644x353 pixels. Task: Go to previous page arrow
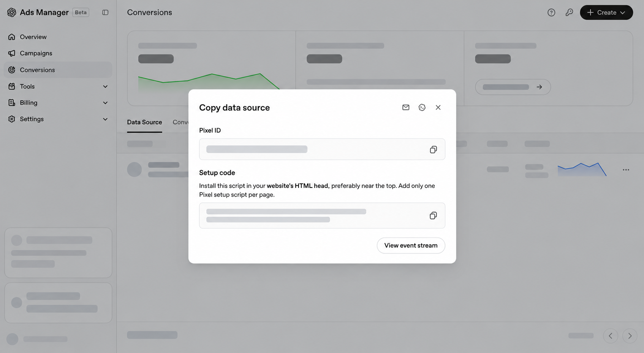(611, 336)
